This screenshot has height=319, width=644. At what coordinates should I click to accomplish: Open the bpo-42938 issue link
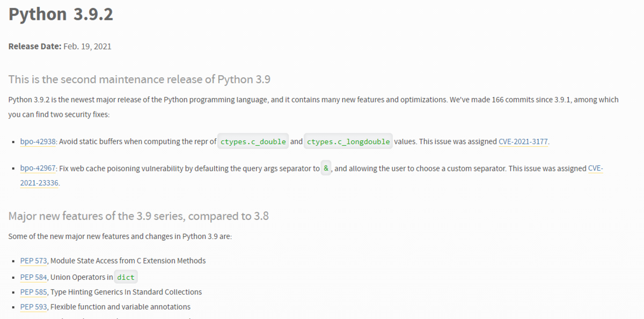(38, 142)
